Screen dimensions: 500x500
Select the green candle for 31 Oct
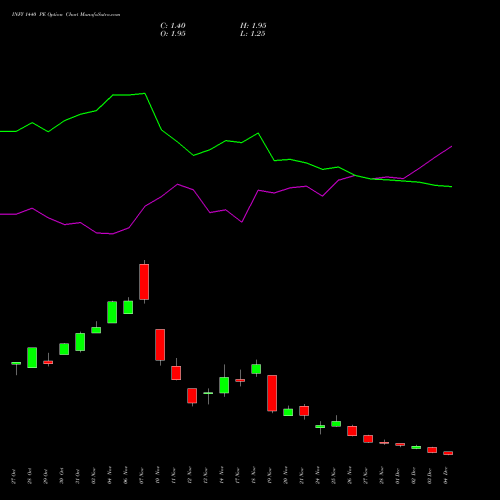pos(80,342)
